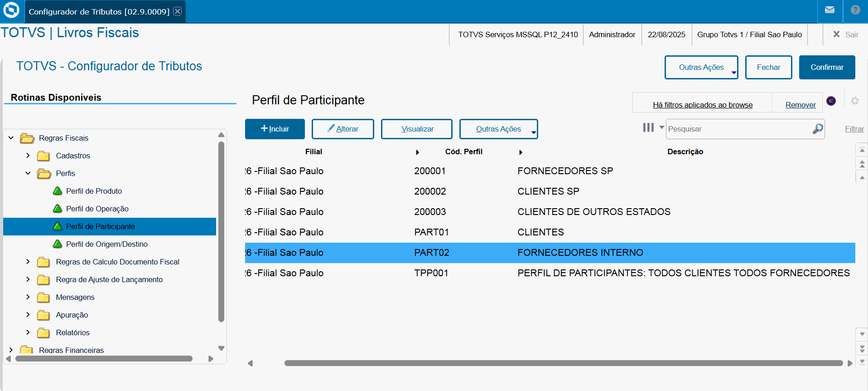The width and height of the screenshot is (868, 391).
Task: Open the column selector bars icon
Action: (648, 127)
